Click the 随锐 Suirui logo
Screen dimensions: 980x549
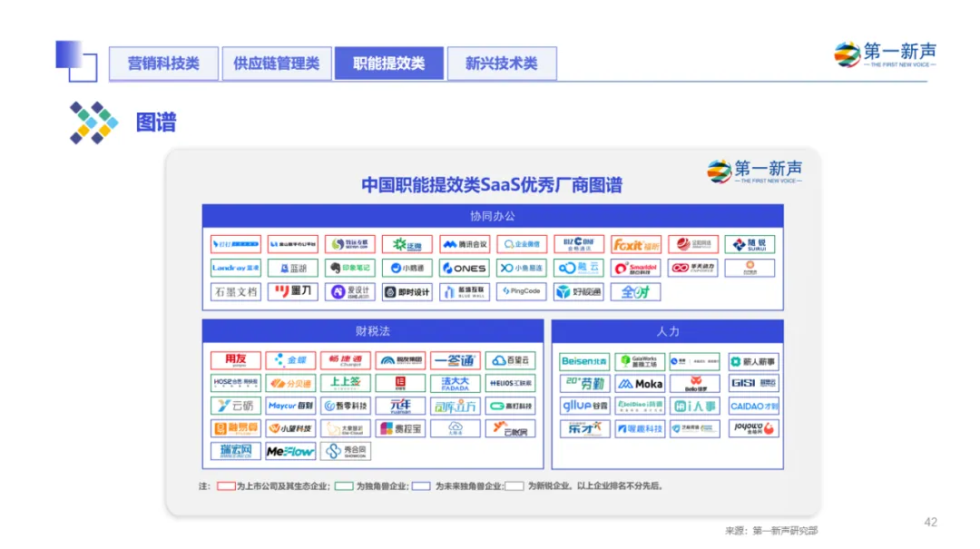tap(750, 244)
